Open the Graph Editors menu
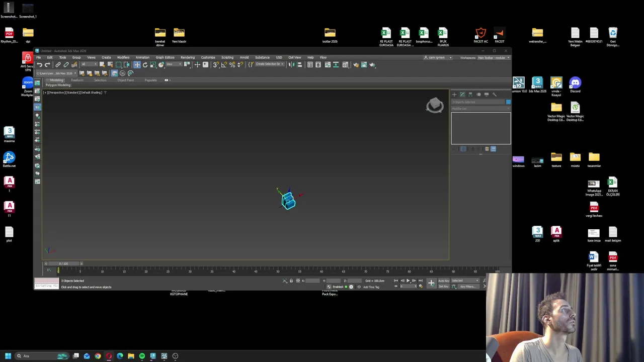Viewport: 644px width, 362px height. coord(165,57)
